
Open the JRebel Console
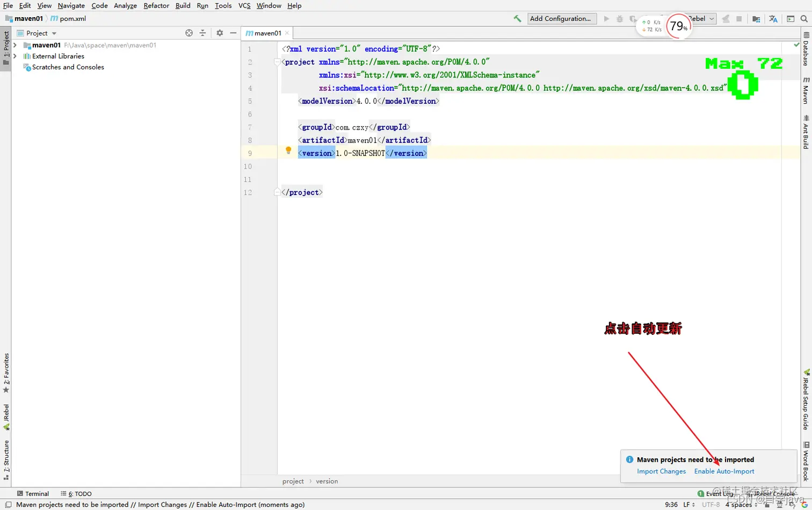coord(771,493)
